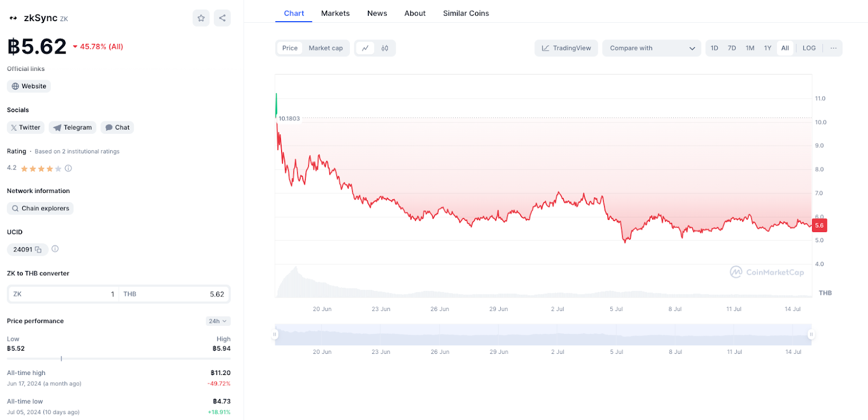Click the right handle of chart range slider

(811, 334)
